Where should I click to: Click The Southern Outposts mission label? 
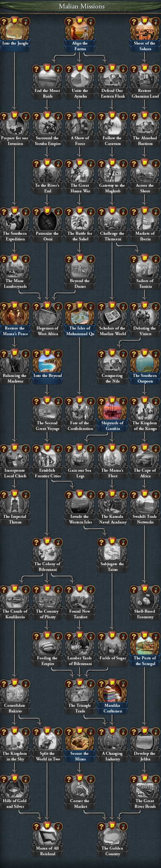click(145, 378)
